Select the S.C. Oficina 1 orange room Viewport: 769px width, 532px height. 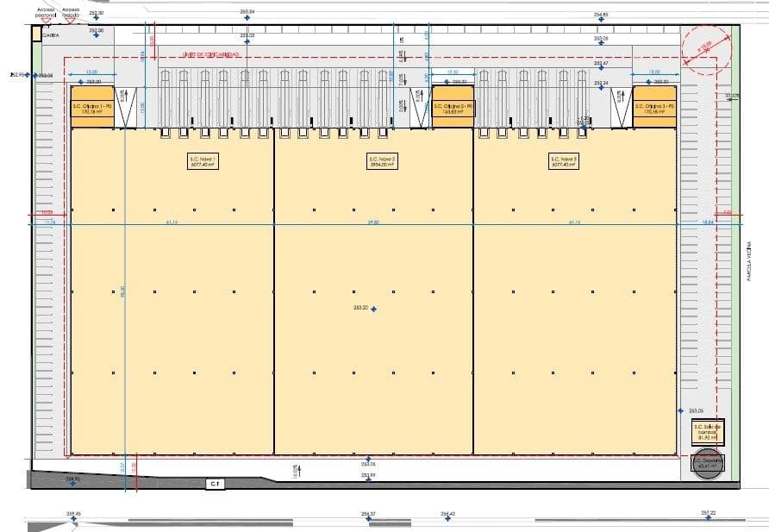tap(92, 108)
